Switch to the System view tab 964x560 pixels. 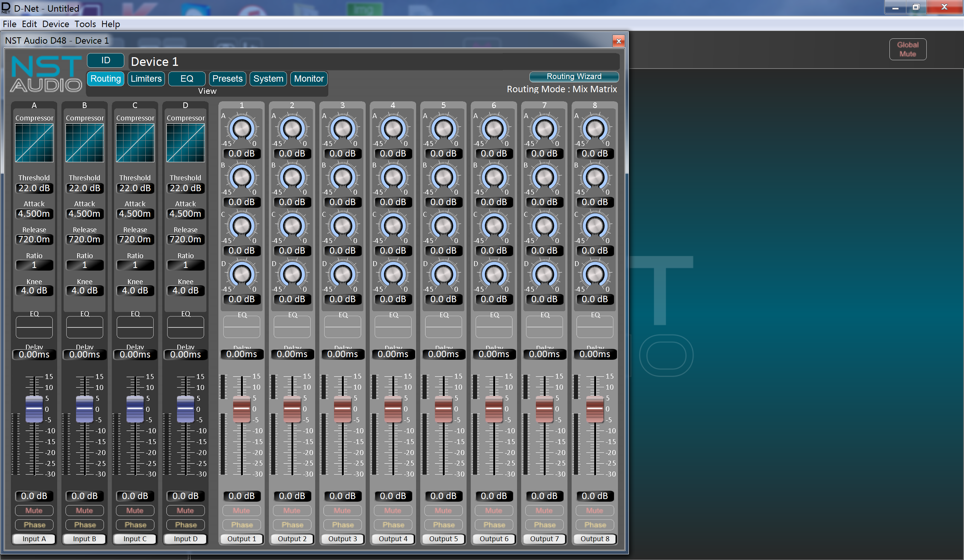coord(268,79)
